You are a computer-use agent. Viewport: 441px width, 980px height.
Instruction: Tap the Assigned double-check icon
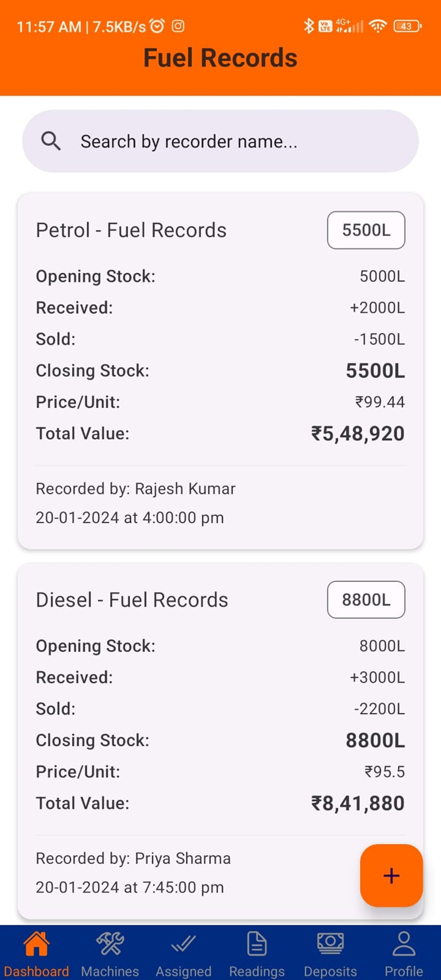click(183, 944)
